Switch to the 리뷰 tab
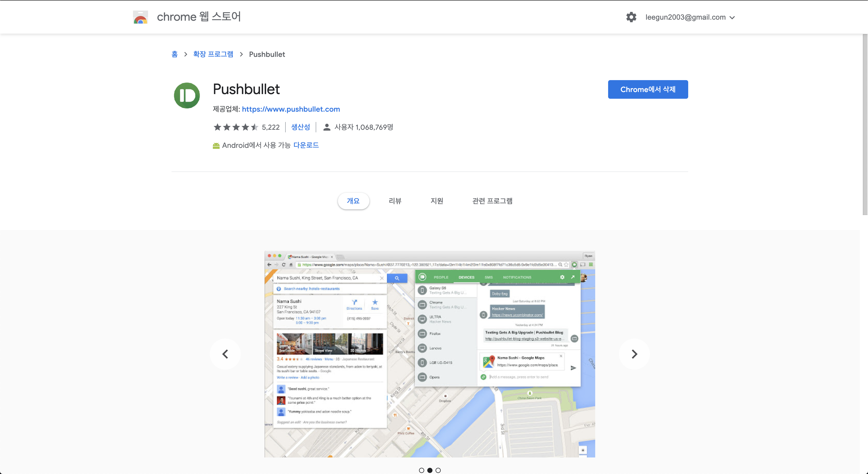 [395, 201]
